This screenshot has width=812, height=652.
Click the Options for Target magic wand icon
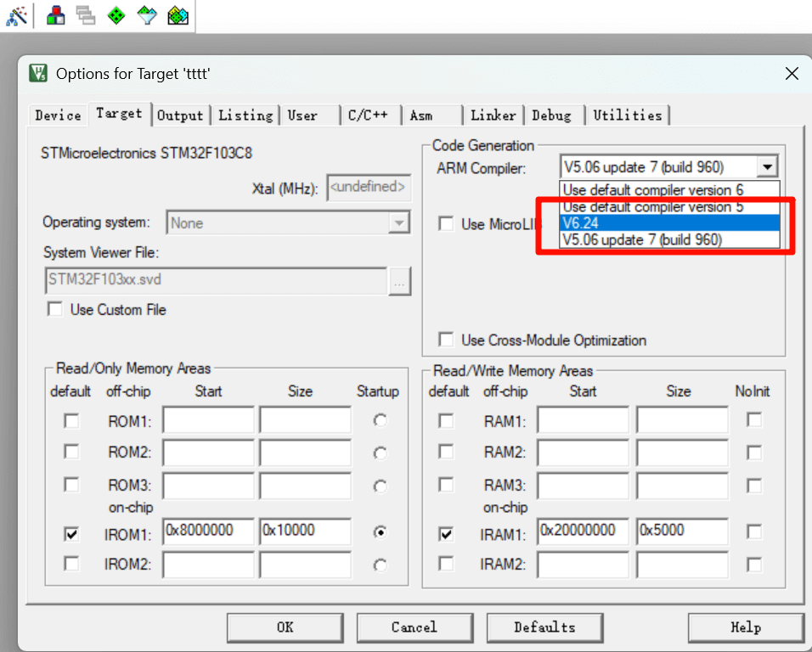coord(16,14)
